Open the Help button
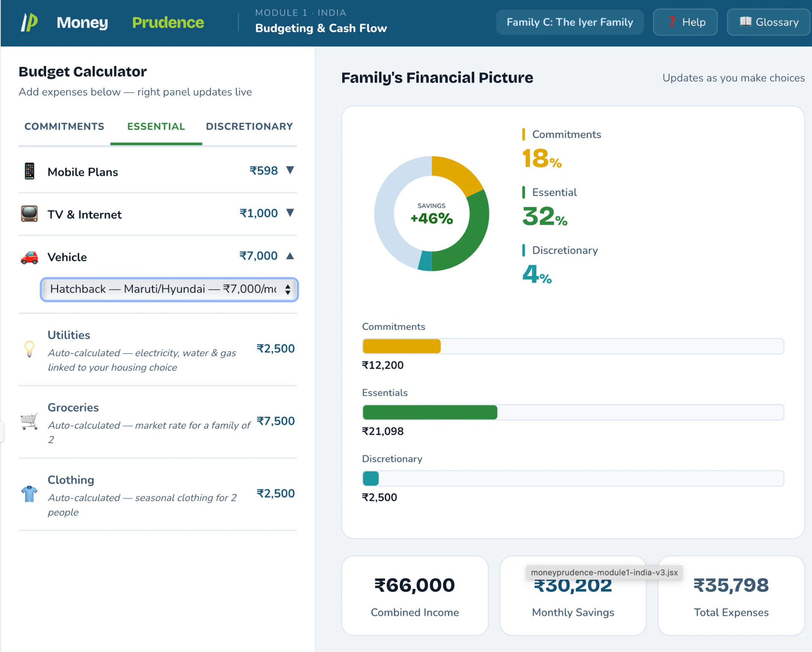812x652 pixels. (x=685, y=22)
